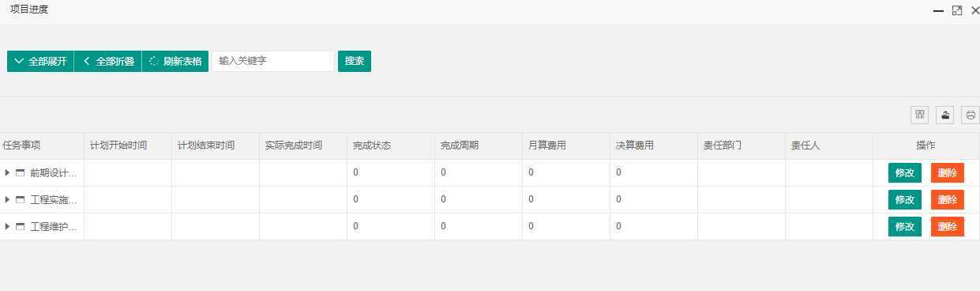Click the 完成周期 column header
The width and height of the screenshot is (980, 291).
479,145
